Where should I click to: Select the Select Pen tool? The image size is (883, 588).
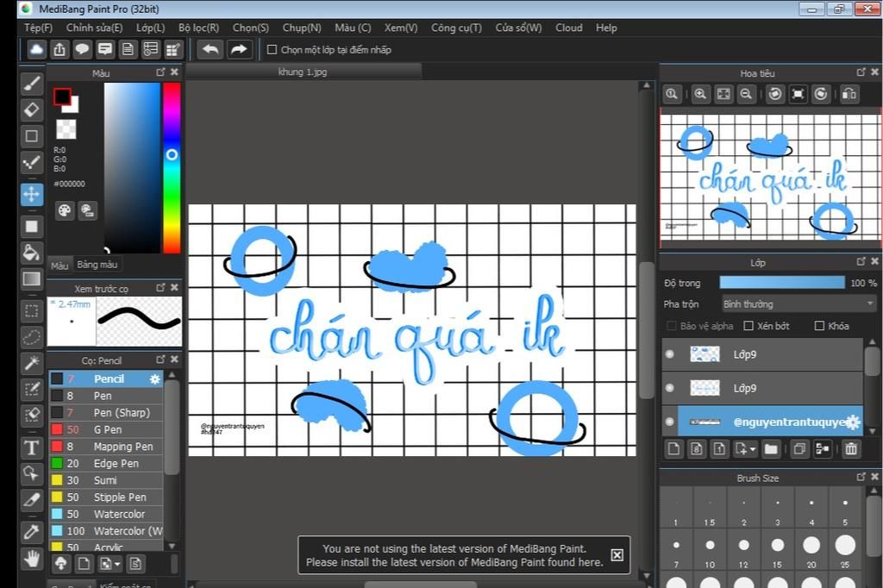pyautogui.click(x=32, y=390)
